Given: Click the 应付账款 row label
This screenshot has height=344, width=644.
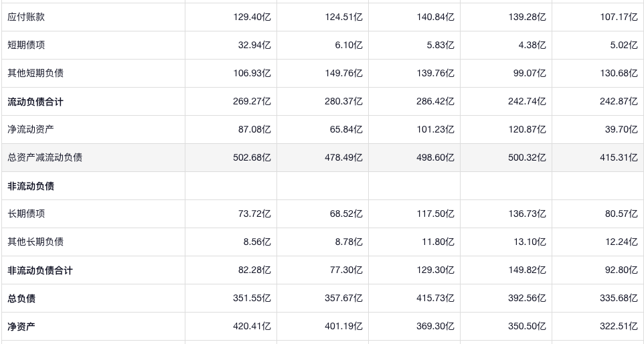Looking at the screenshot, I should pyautogui.click(x=26, y=17).
